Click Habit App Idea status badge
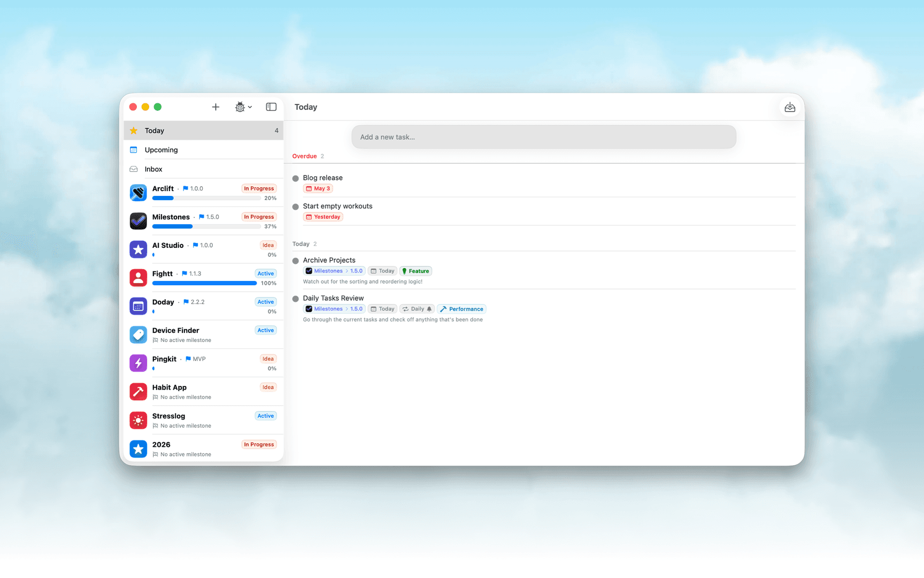Viewport: 924px width, 578px height. (268, 387)
